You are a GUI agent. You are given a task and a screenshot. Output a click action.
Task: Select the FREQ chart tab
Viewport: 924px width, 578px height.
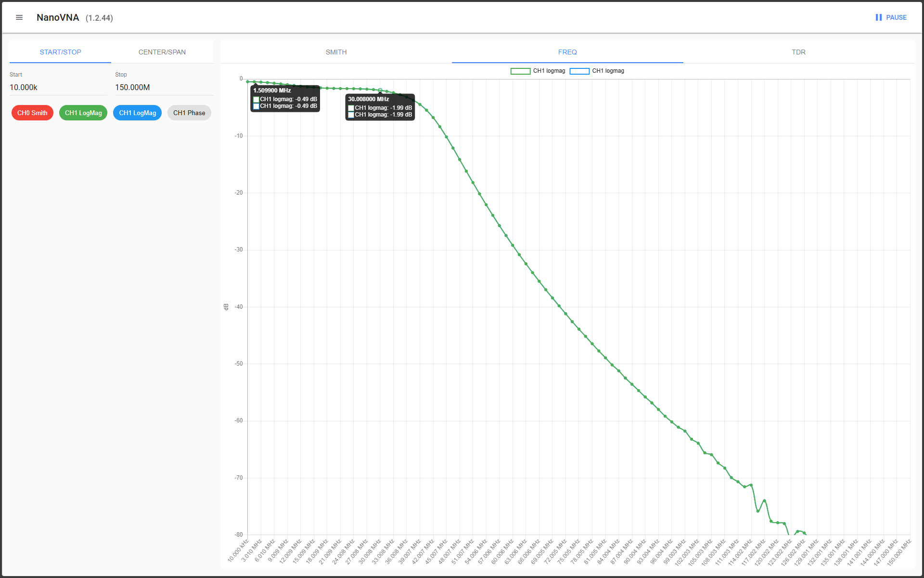[567, 52]
